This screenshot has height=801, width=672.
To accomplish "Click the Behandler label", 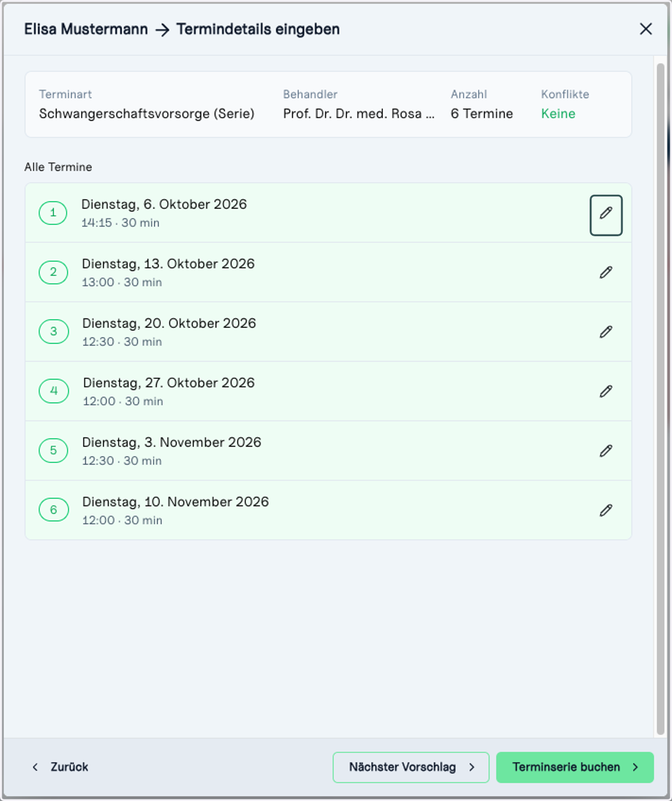I will click(x=310, y=94).
